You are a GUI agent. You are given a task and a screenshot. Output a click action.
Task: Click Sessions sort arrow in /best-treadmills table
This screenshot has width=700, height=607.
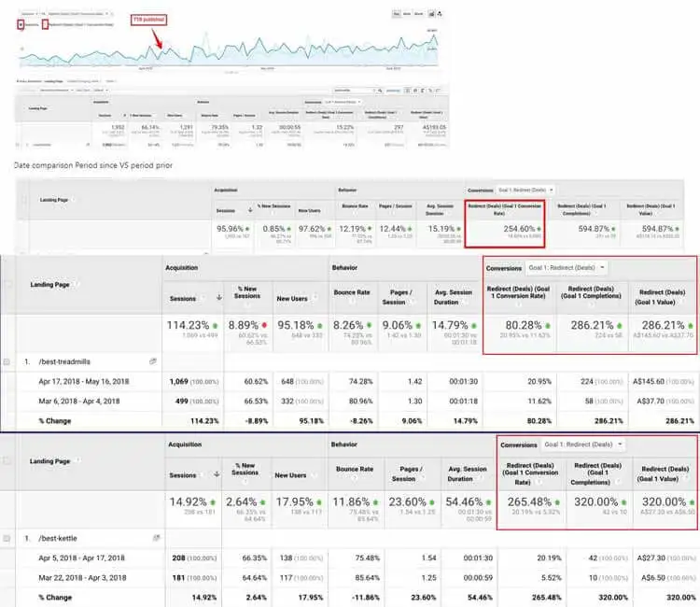pos(218,298)
